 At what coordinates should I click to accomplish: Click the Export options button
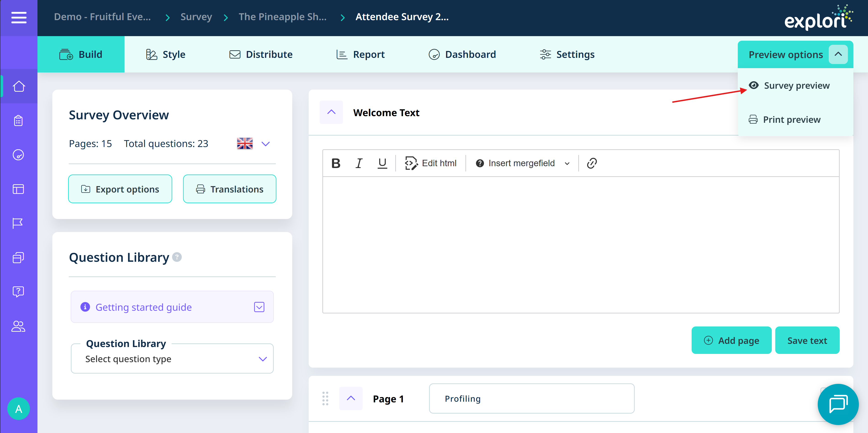coord(120,189)
